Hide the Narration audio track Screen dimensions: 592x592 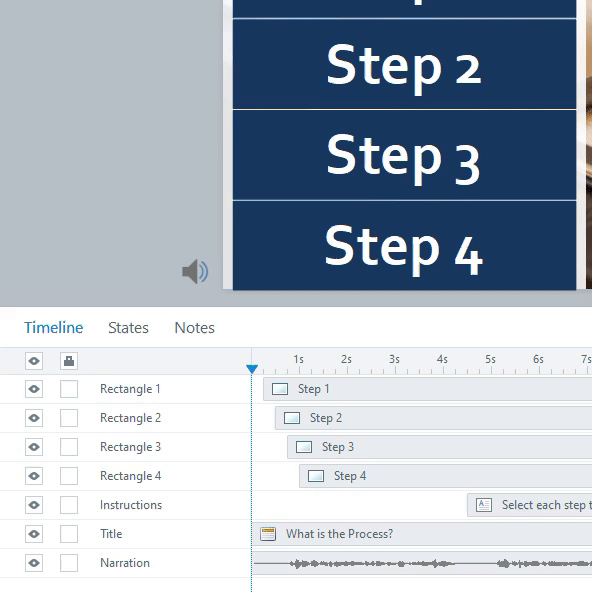point(34,563)
